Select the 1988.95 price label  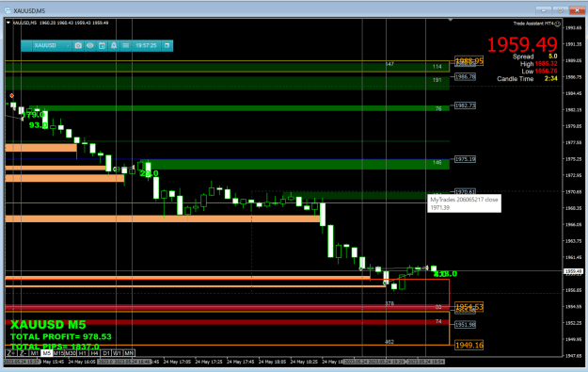[x=469, y=61]
